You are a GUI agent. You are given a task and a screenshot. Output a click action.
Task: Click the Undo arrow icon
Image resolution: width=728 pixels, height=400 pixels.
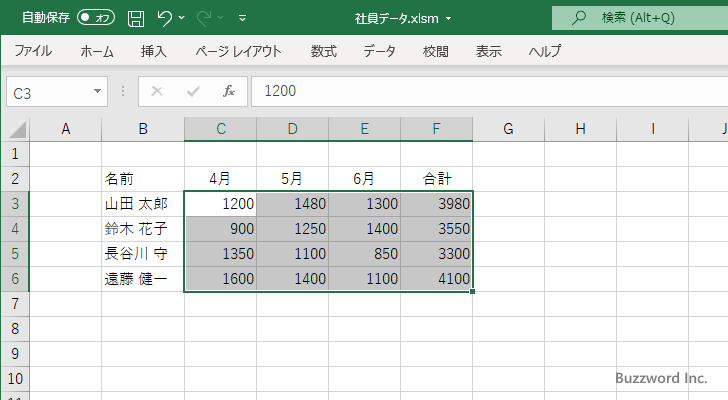click(166, 18)
